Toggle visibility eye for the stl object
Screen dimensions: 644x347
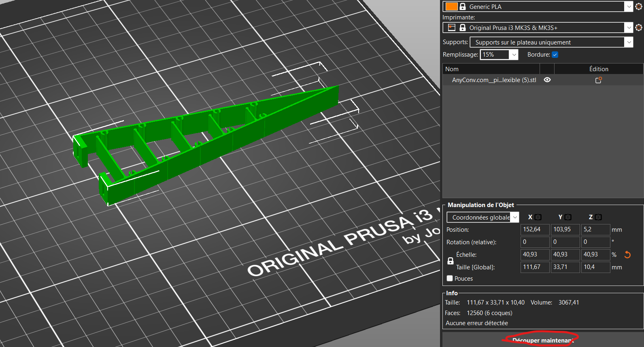pos(547,80)
